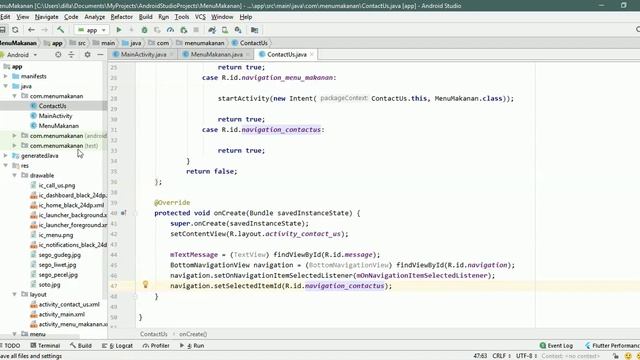Screen dimensions: 640x360
Task: Switch to the MainActivity.java tab
Action: (143, 54)
